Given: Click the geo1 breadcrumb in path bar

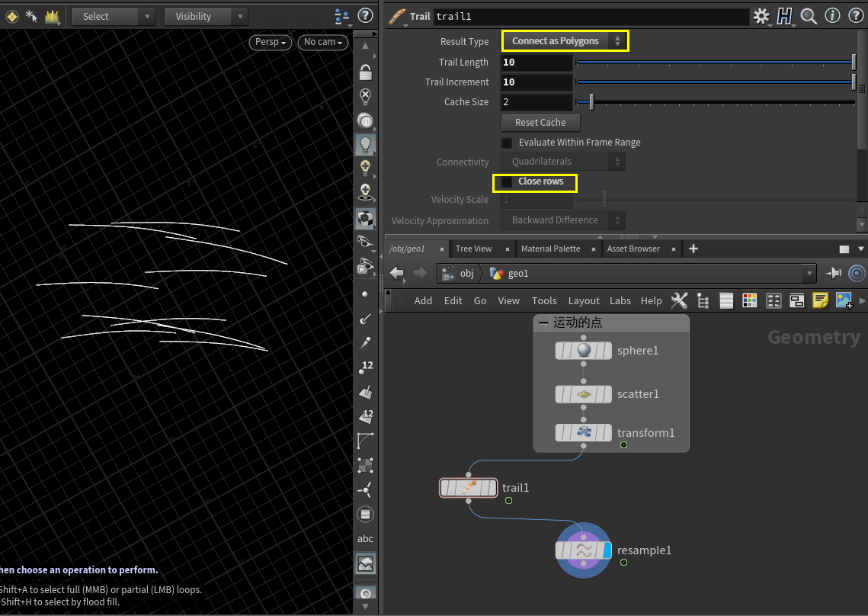Looking at the screenshot, I should (510, 273).
